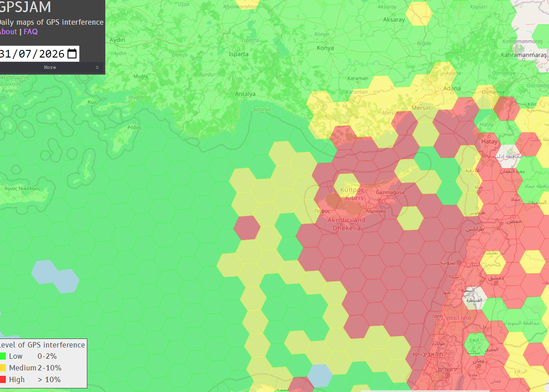Select the isolated red hexagon west of Cyprus

[x=247, y=227]
